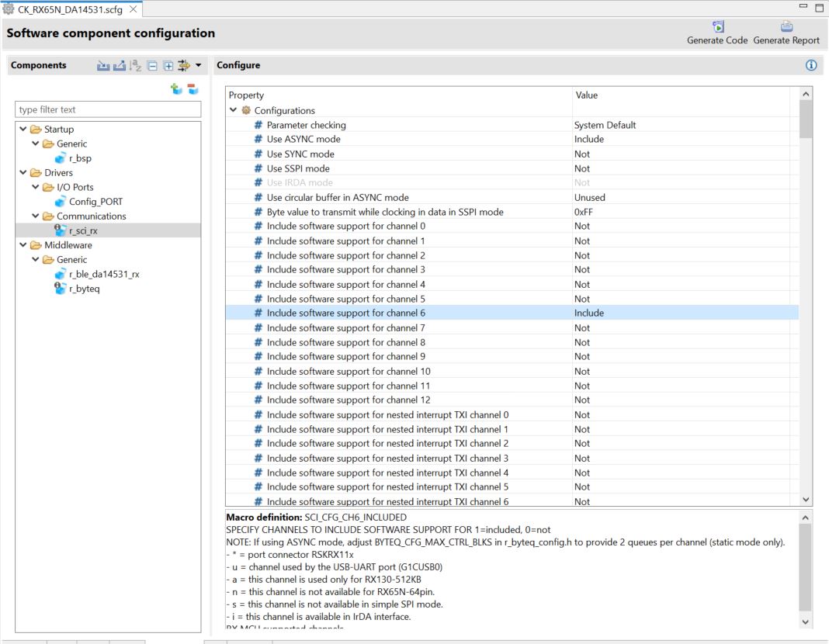Add a new component (green plus cube)
The width and height of the screenshot is (829, 644).
point(176,88)
